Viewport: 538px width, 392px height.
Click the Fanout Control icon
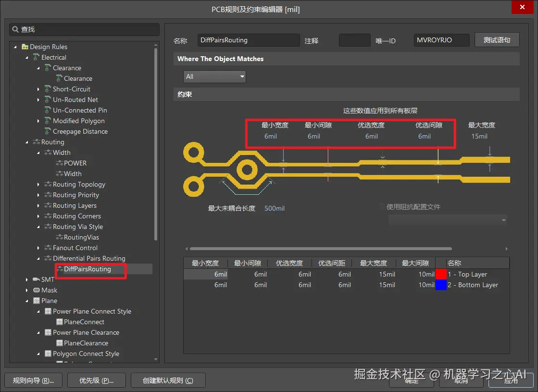tap(48, 248)
